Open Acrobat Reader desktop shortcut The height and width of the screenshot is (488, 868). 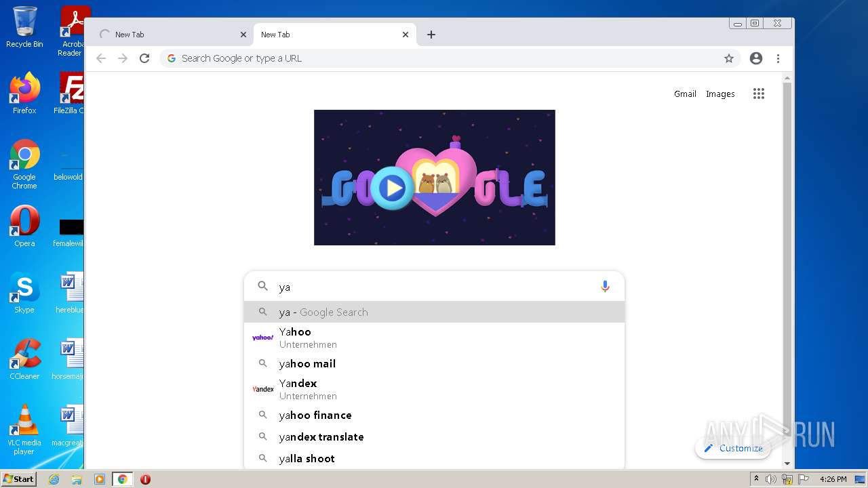pyautogui.click(x=71, y=31)
